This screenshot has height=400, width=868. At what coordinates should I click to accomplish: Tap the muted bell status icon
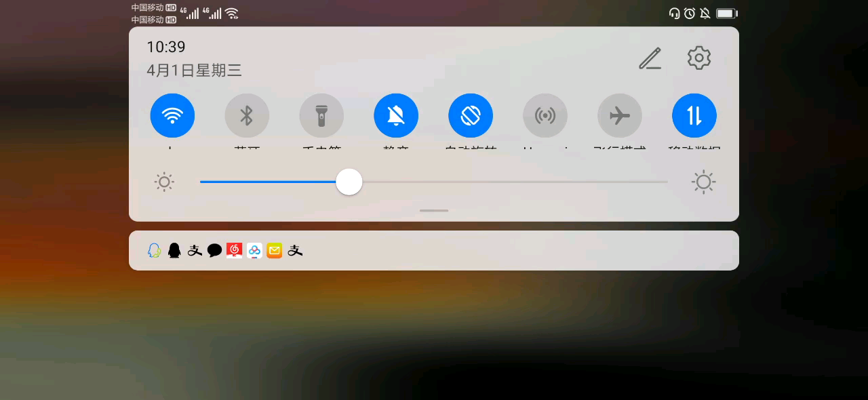pos(705,13)
